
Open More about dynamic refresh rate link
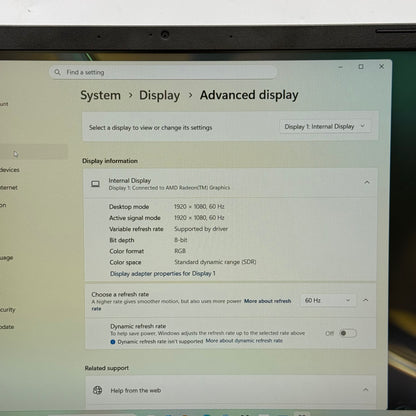[x=244, y=341]
